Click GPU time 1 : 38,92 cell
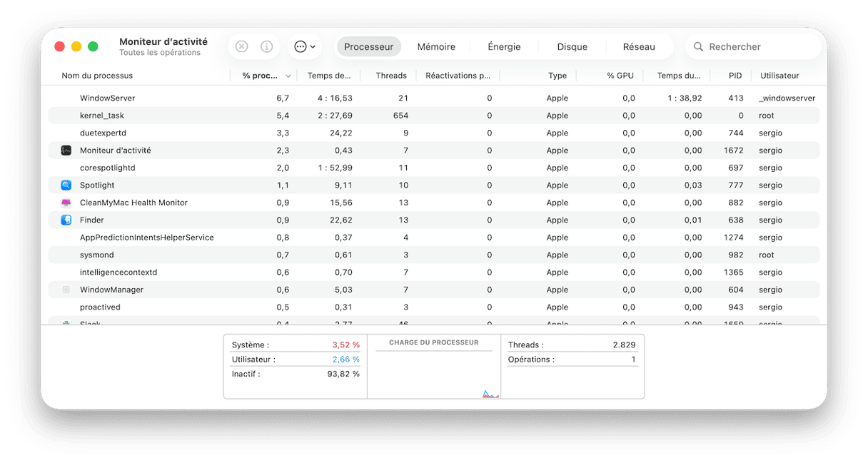The image size is (868, 463). tap(684, 98)
